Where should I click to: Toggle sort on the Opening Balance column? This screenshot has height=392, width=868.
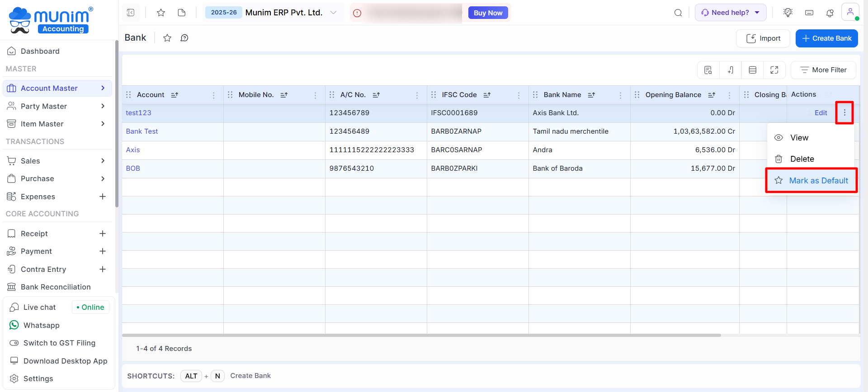pos(712,95)
